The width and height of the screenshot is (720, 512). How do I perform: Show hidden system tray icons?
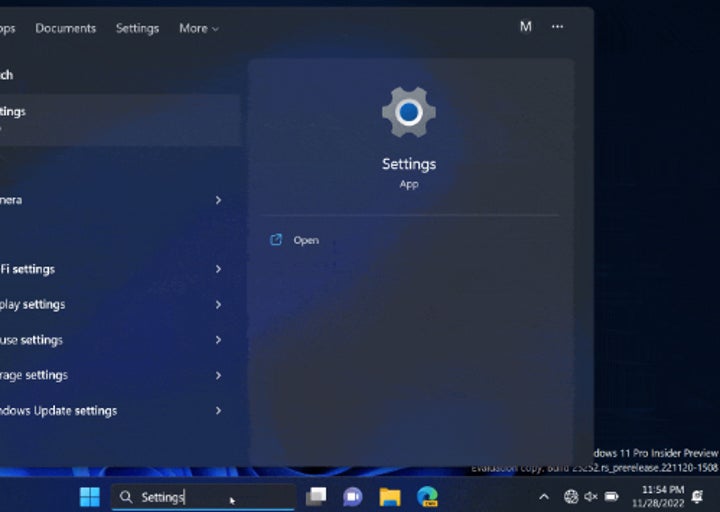[544, 497]
